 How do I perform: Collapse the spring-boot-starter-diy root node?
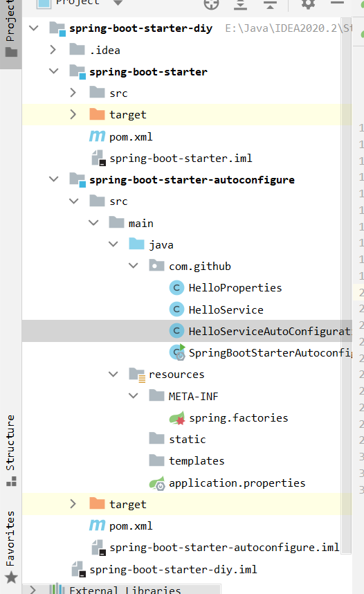click(x=34, y=28)
